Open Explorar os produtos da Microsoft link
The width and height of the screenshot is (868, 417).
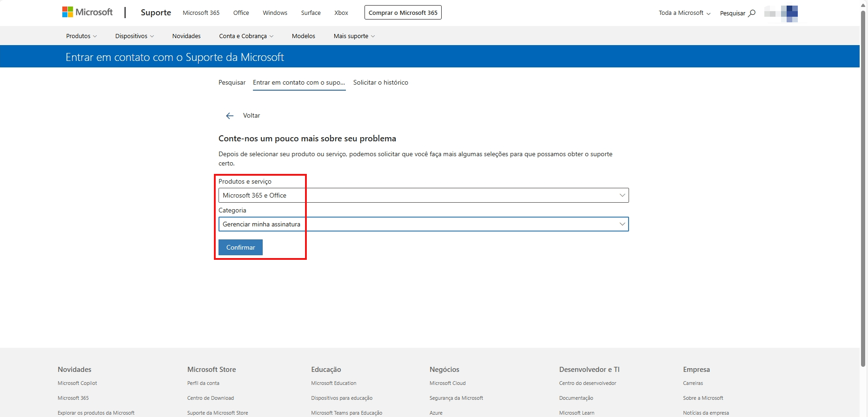(96, 413)
